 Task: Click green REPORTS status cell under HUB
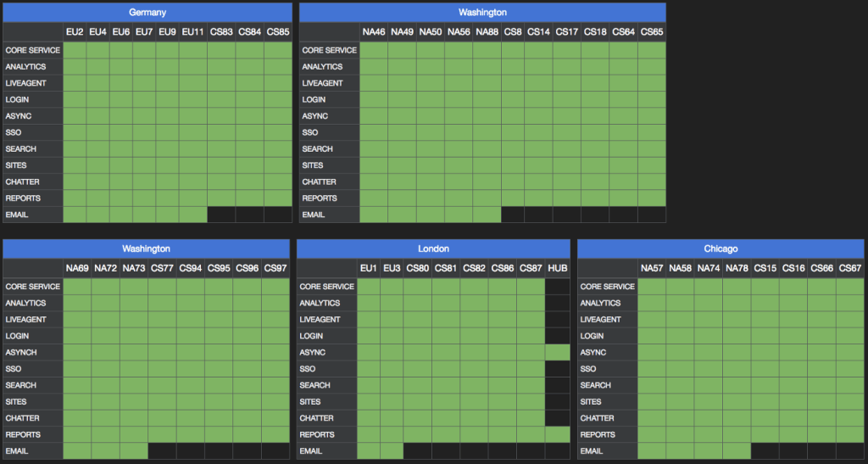pyautogui.click(x=558, y=434)
